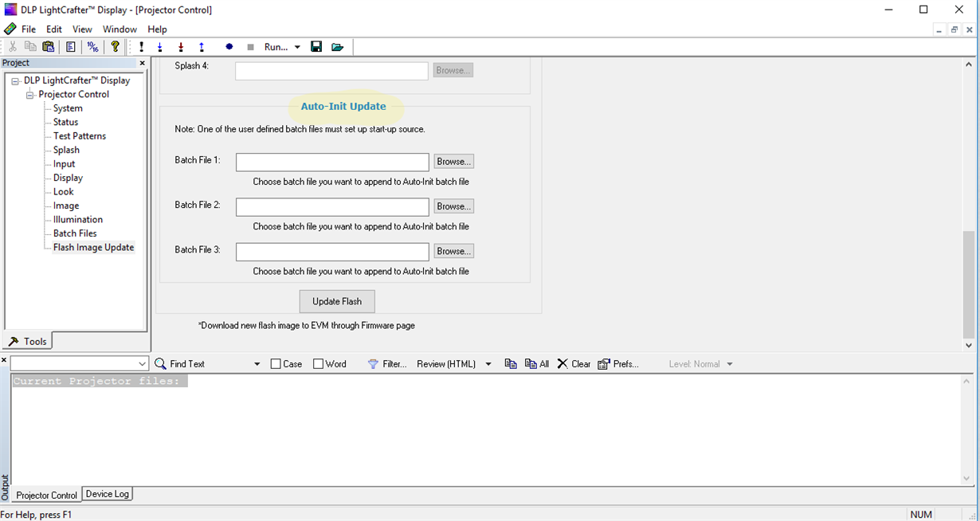Click the Filter... funnel icon

(373, 364)
